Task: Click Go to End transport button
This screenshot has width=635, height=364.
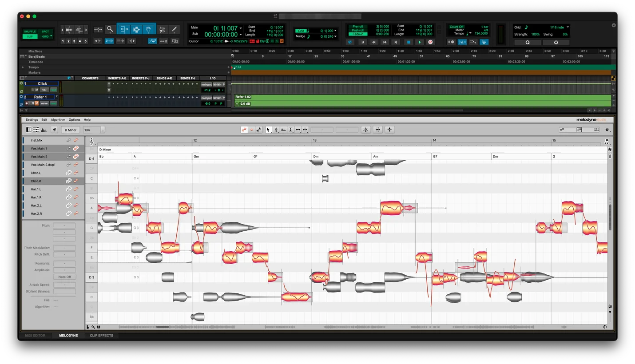Action: click(x=396, y=42)
